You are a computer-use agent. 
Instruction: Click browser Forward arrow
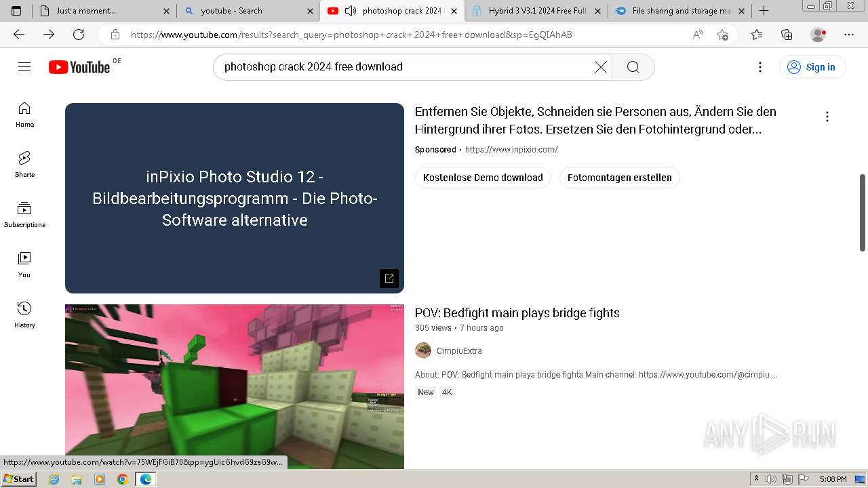coord(49,35)
